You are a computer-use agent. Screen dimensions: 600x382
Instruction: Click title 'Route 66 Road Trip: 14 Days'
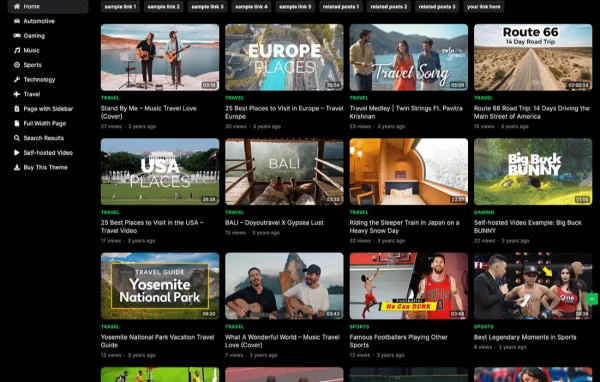click(532, 112)
